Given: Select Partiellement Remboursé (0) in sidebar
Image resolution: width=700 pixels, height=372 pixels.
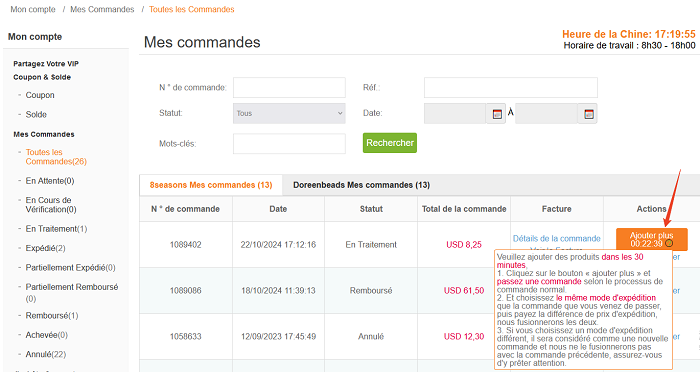Looking at the screenshot, I should 72,292.
